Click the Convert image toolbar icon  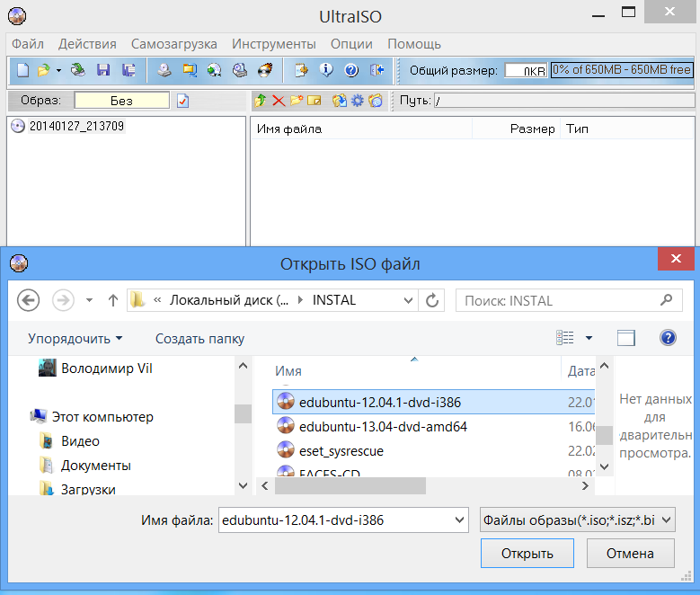(214, 70)
